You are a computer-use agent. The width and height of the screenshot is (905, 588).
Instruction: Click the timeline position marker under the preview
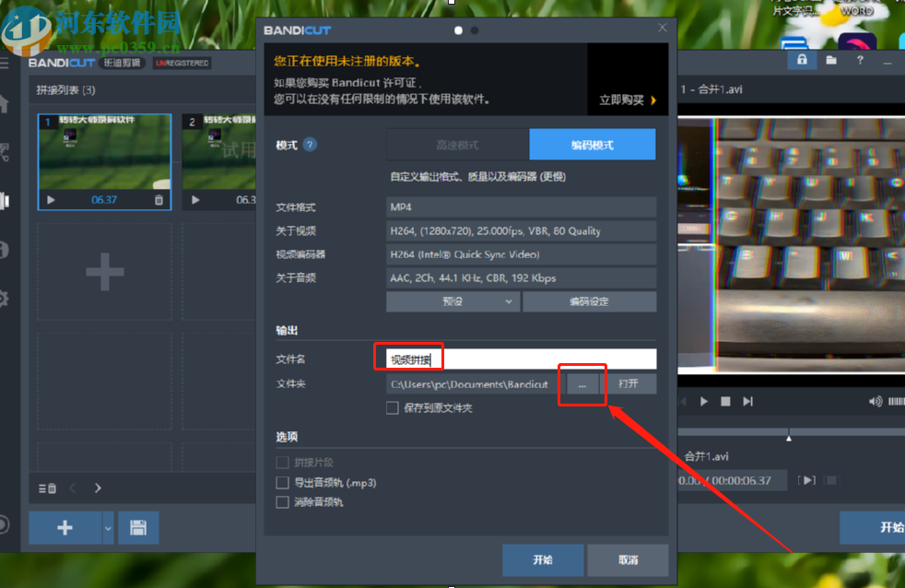pyautogui.click(x=789, y=438)
